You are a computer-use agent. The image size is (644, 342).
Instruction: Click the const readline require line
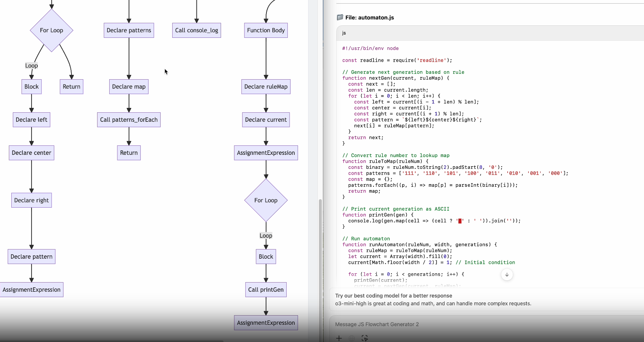point(397,60)
